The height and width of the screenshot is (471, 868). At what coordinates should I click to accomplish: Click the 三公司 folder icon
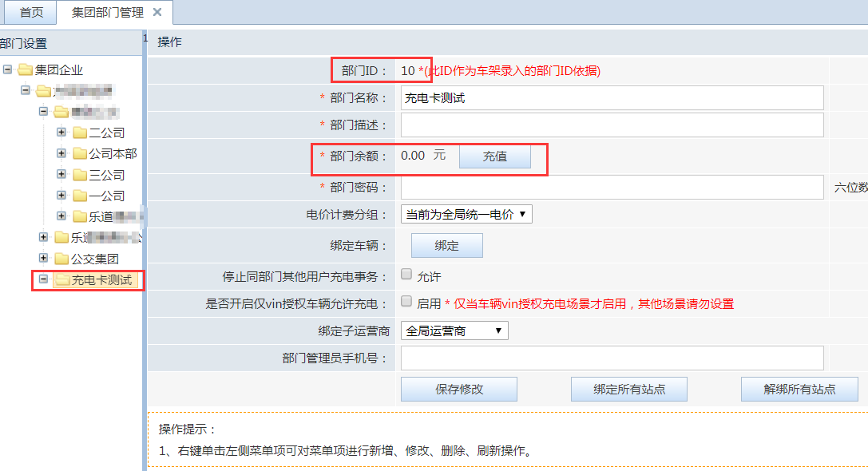coord(81,175)
